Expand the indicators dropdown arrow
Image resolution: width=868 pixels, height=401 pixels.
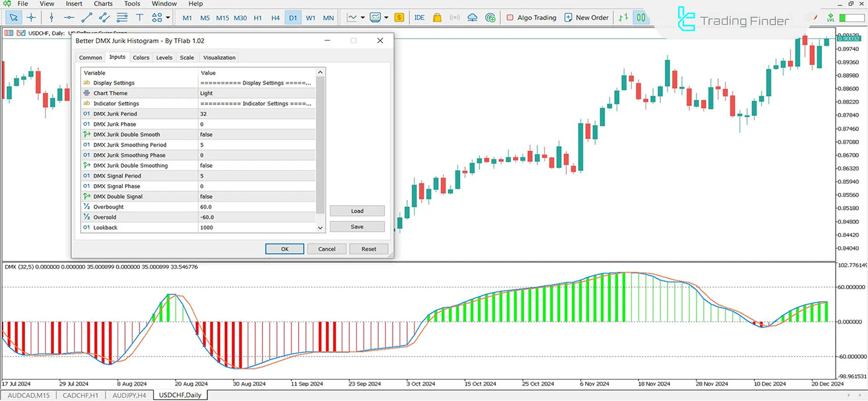click(x=386, y=18)
